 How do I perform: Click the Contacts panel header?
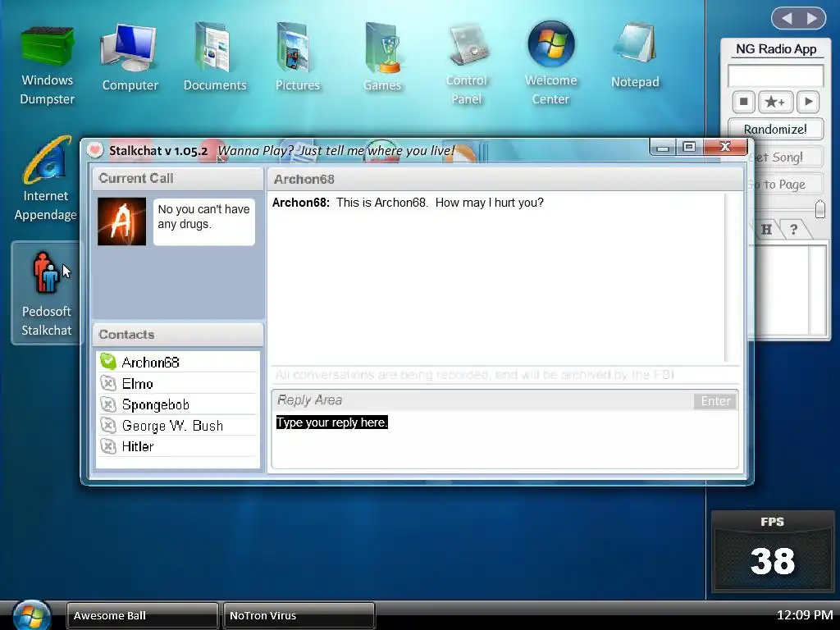(178, 335)
